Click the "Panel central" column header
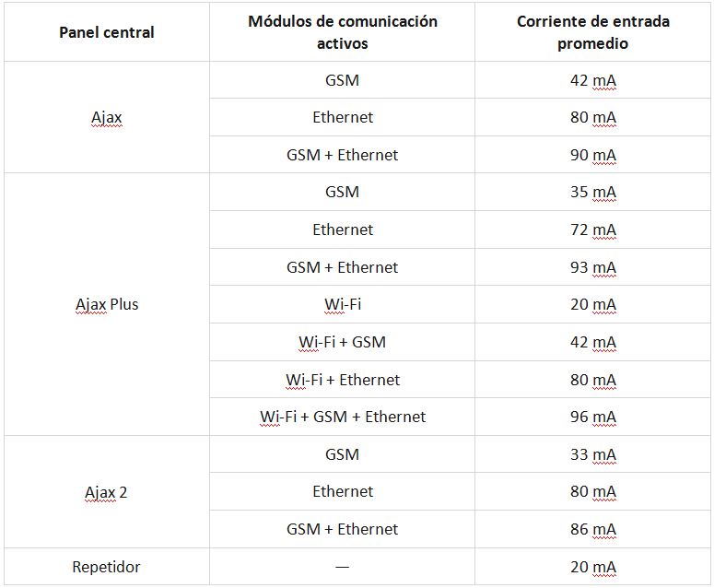 (106, 32)
